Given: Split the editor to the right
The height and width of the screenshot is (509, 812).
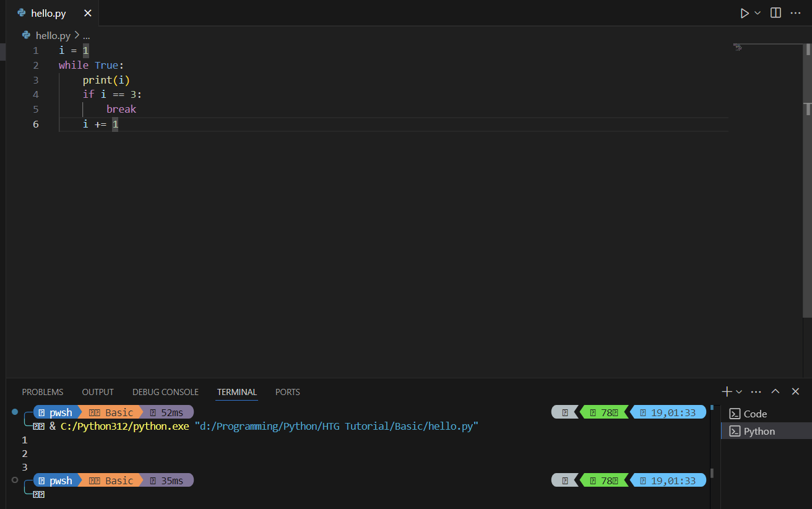Looking at the screenshot, I should (x=775, y=13).
